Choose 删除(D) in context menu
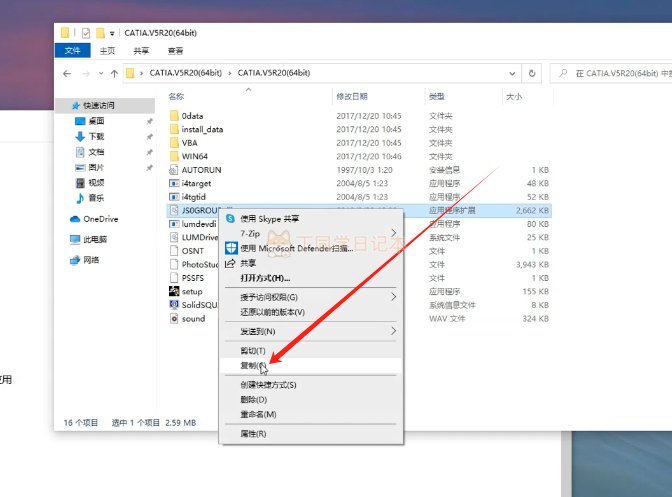This screenshot has width=672, height=497. pyautogui.click(x=312, y=399)
